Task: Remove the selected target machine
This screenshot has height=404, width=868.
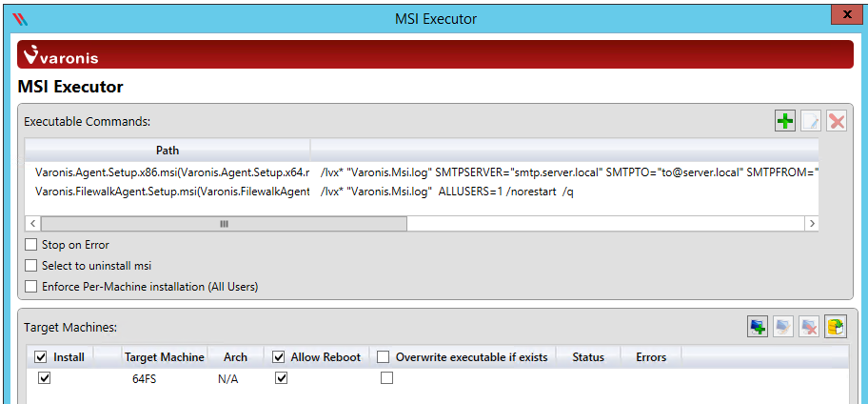Action: tap(809, 327)
